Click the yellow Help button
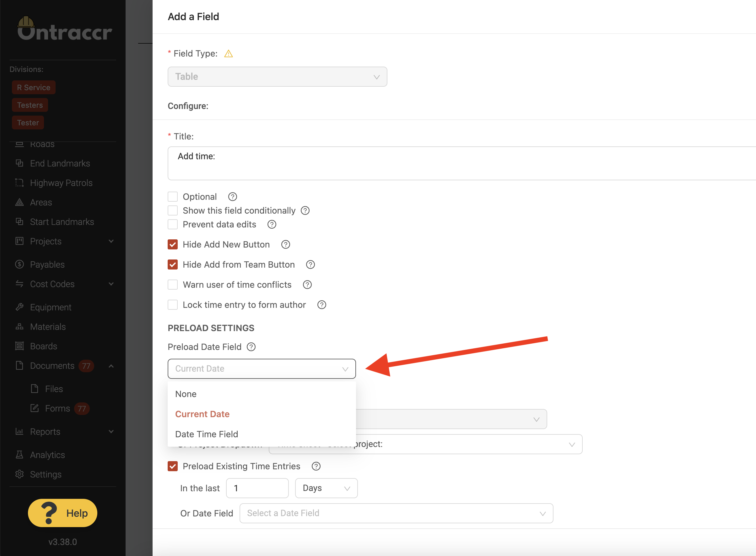The height and width of the screenshot is (556, 756). click(x=62, y=513)
